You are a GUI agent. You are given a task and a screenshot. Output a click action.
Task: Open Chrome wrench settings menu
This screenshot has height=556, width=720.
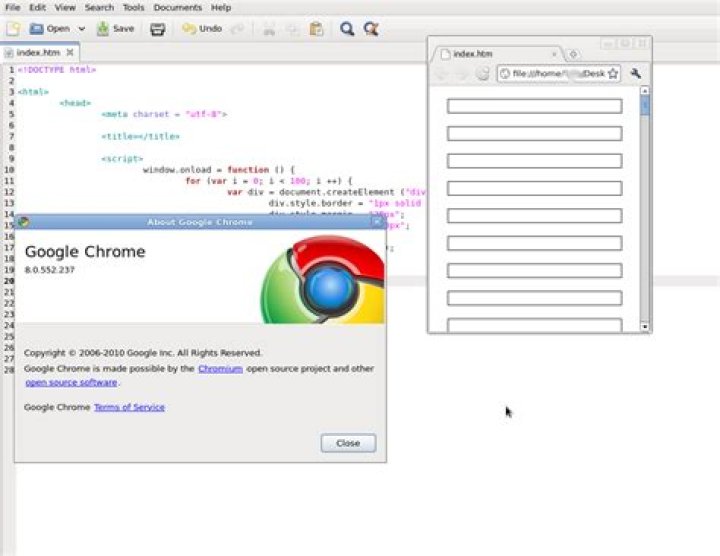pyautogui.click(x=636, y=73)
